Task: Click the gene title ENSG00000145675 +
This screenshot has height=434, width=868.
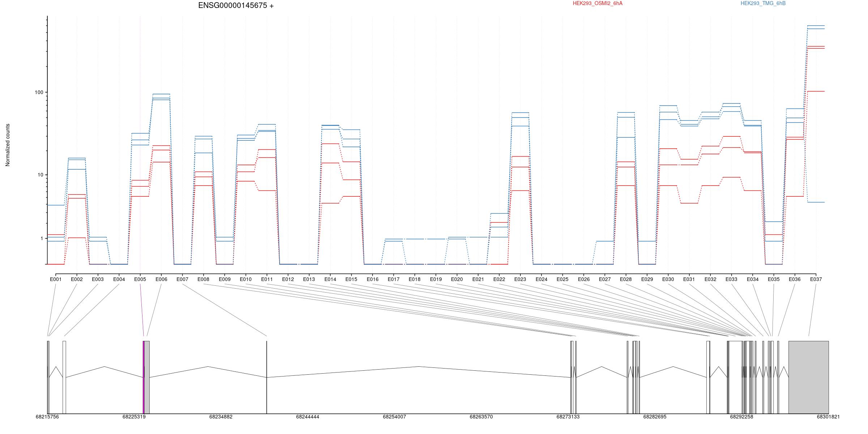Action: [236, 5]
